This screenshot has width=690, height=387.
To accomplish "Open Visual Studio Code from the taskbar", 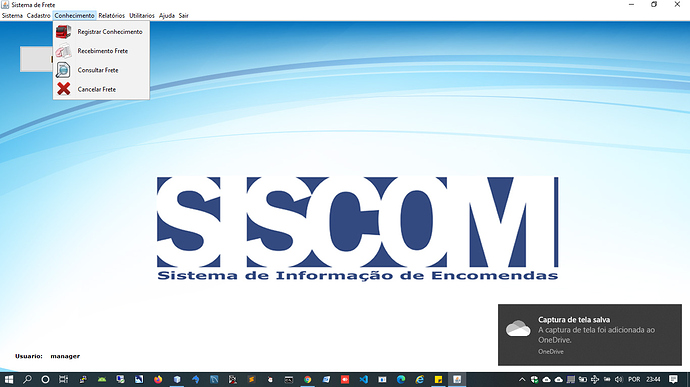I will pos(363,379).
